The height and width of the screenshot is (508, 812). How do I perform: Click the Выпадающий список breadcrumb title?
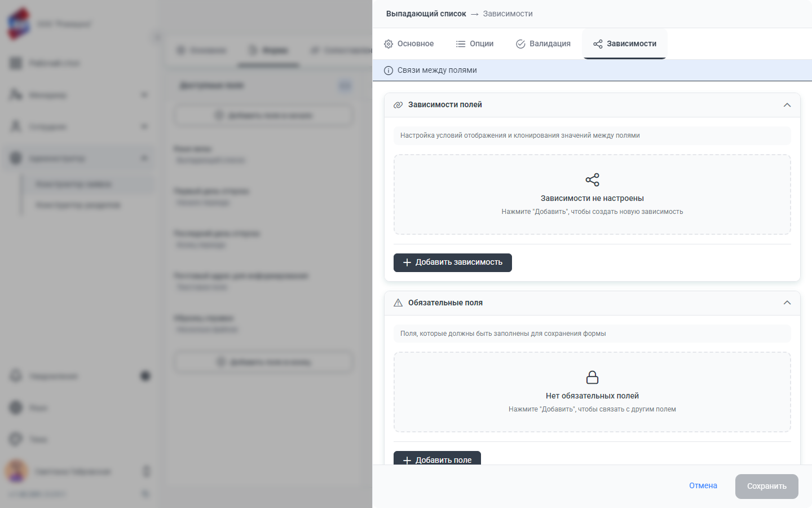pyautogui.click(x=426, y=14)
